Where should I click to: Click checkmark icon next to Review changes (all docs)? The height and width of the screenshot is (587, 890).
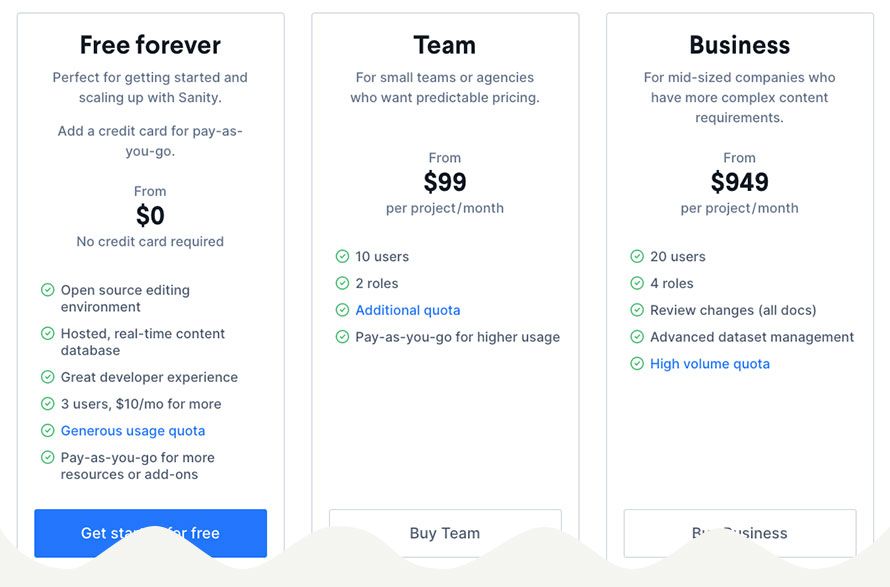[x=637, y=310]
